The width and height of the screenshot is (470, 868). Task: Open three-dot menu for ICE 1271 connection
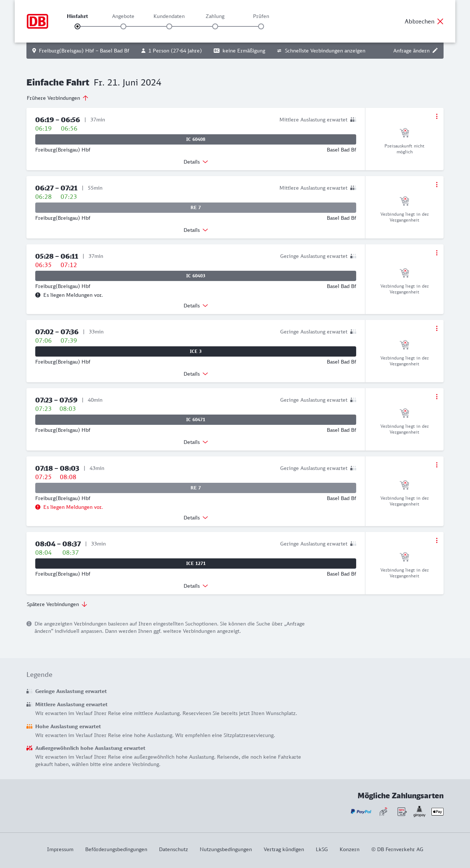pos(437,540)
